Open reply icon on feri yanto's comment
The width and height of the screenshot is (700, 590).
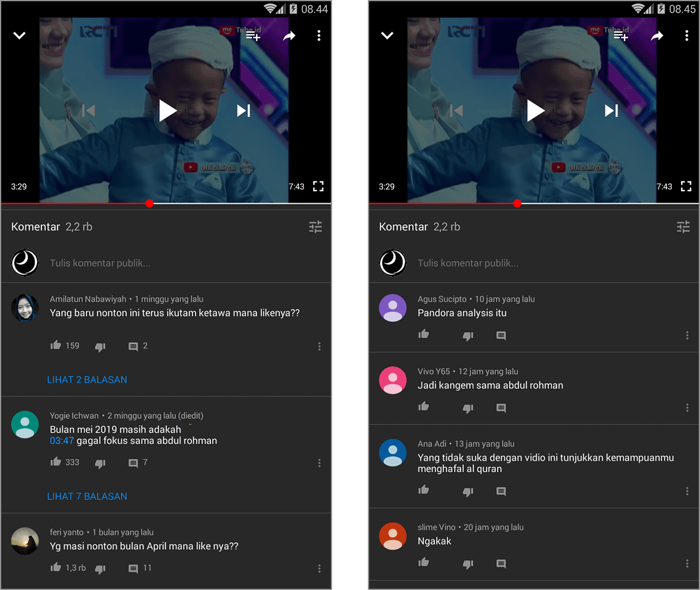point(133,569)
